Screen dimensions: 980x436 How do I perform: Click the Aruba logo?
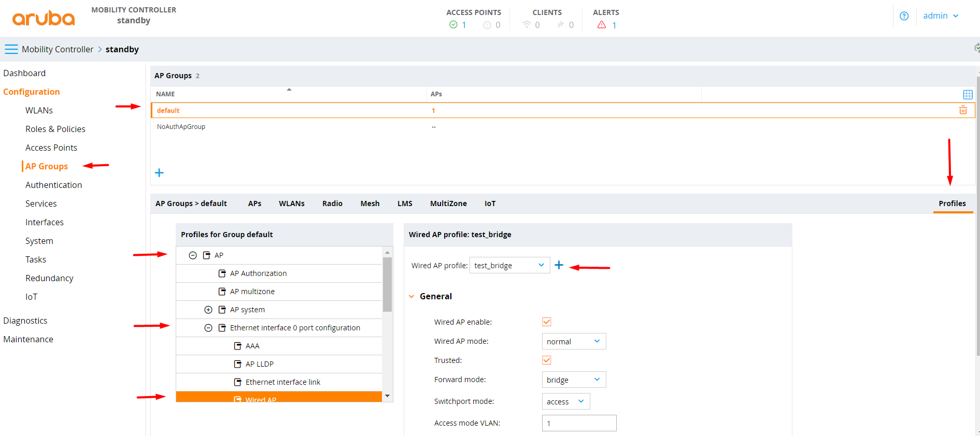pos(44,18)
